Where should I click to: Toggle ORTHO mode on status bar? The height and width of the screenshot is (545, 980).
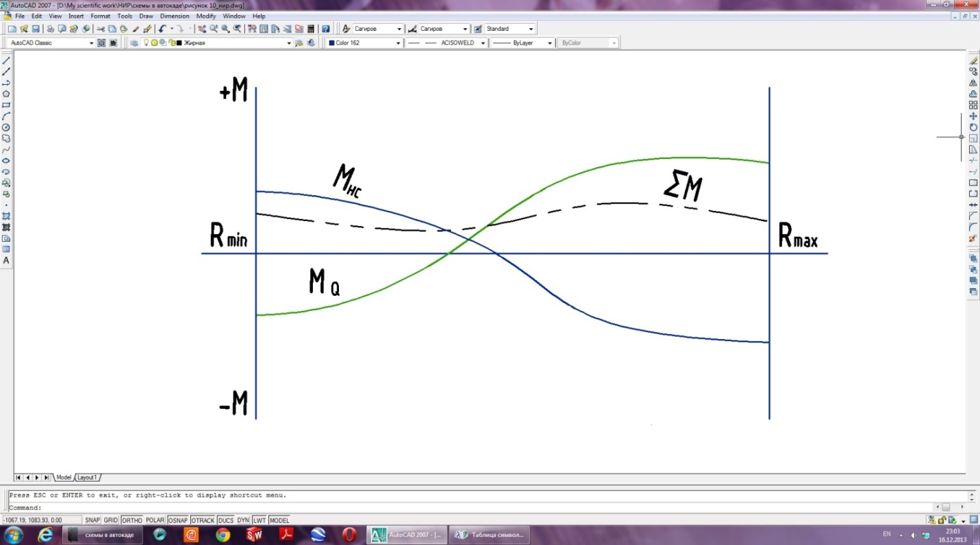point(131,520)
